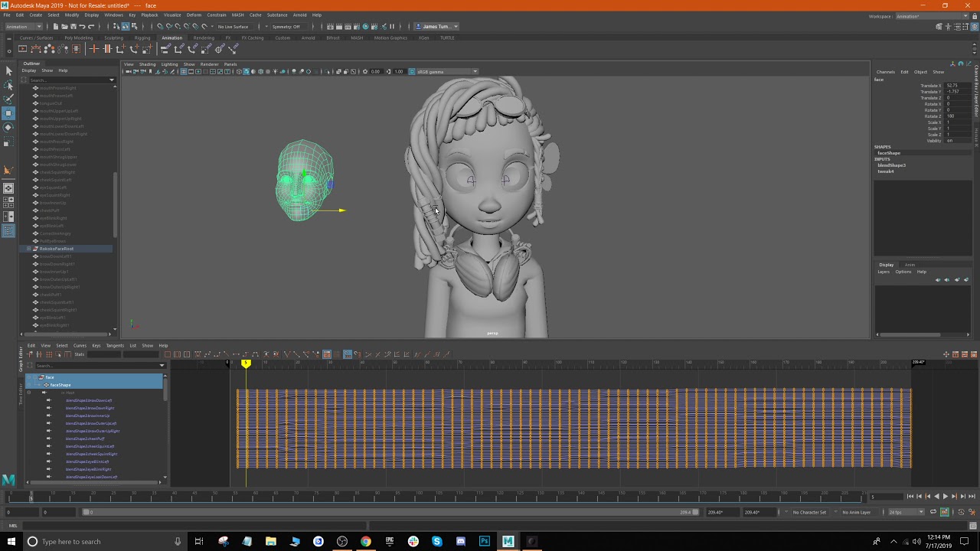Open the viewport Shading menu
The width and height of the screenshot is (980, 551).
click(x=147, y=64)
